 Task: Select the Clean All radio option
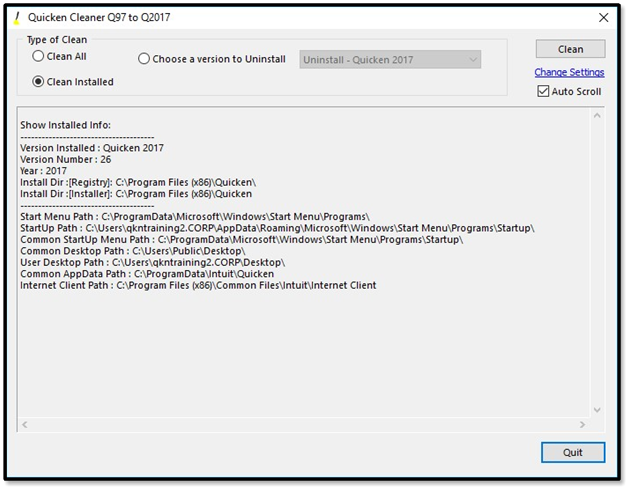(39, 58)
